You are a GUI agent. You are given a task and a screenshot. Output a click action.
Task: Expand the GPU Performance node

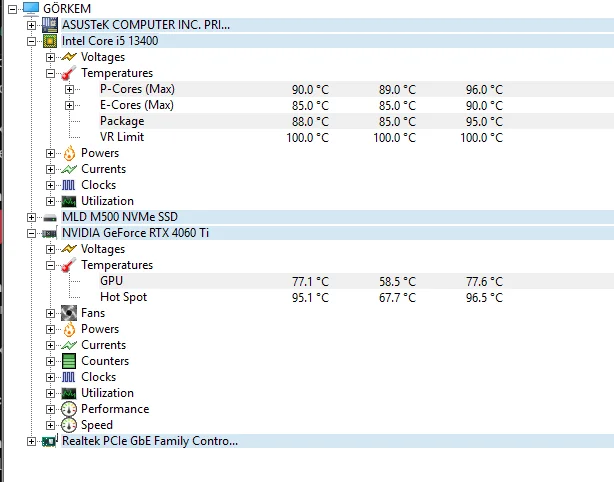(x=50, y=409)
